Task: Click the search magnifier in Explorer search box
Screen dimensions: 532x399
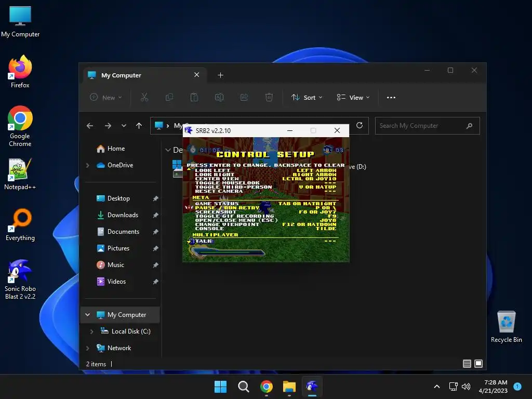Action: pos(470,126)
